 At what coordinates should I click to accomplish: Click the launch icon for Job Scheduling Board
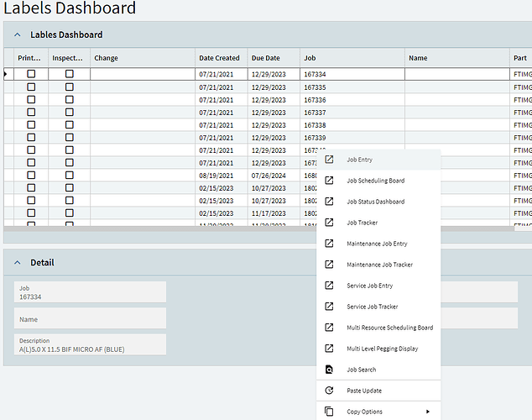tap(329, 181)
